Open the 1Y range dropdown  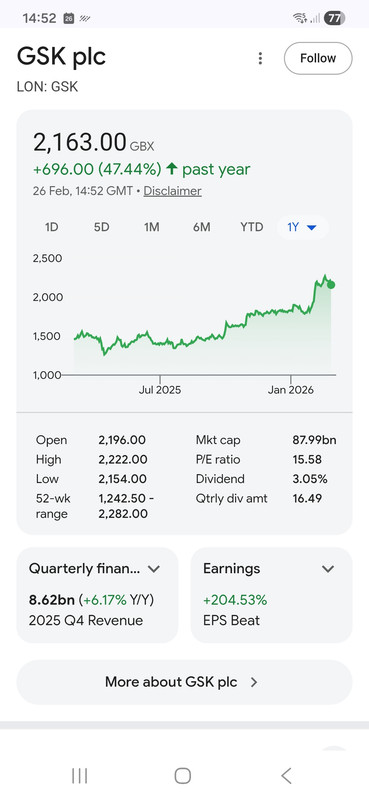[302, 227]
